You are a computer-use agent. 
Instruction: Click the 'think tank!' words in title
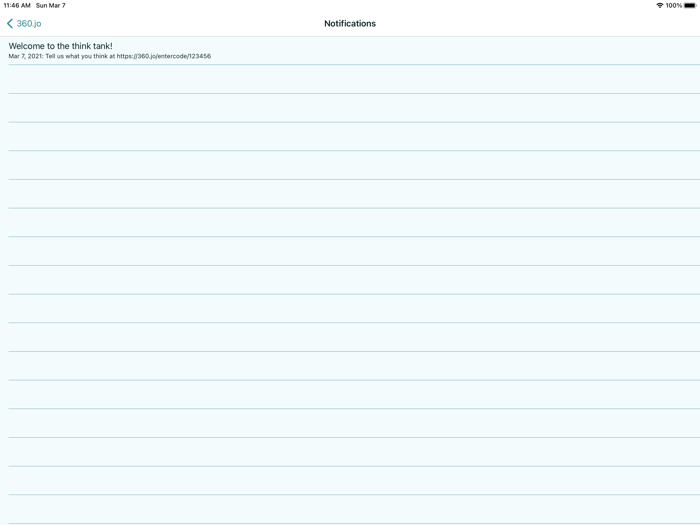(x=92, y=46)
